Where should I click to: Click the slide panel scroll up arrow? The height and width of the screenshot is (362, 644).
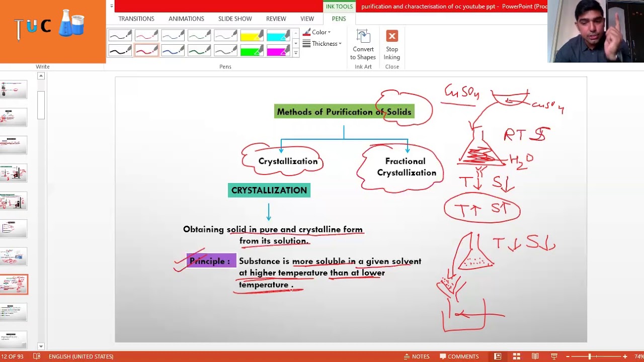click(x=41, y=76)
